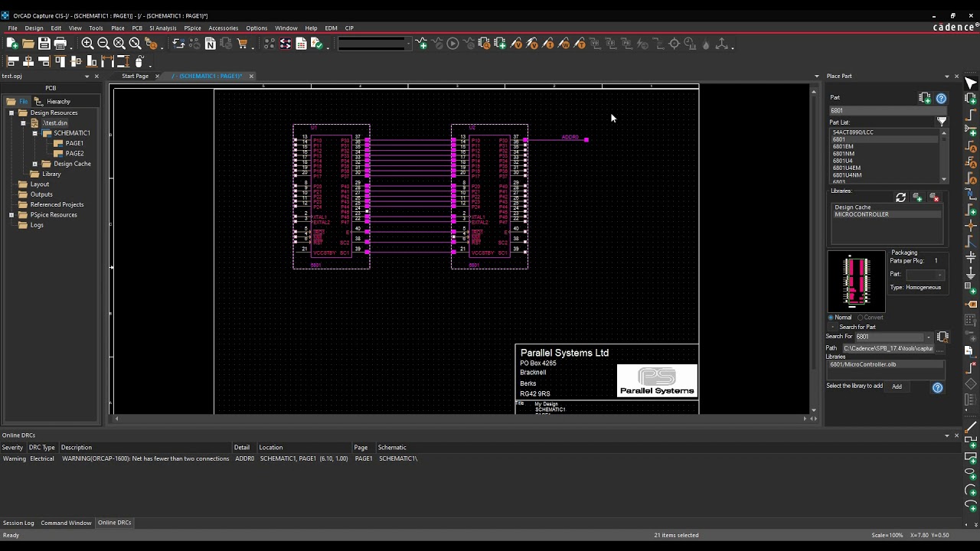Click the PSpice Run play icon

point(452,44)
